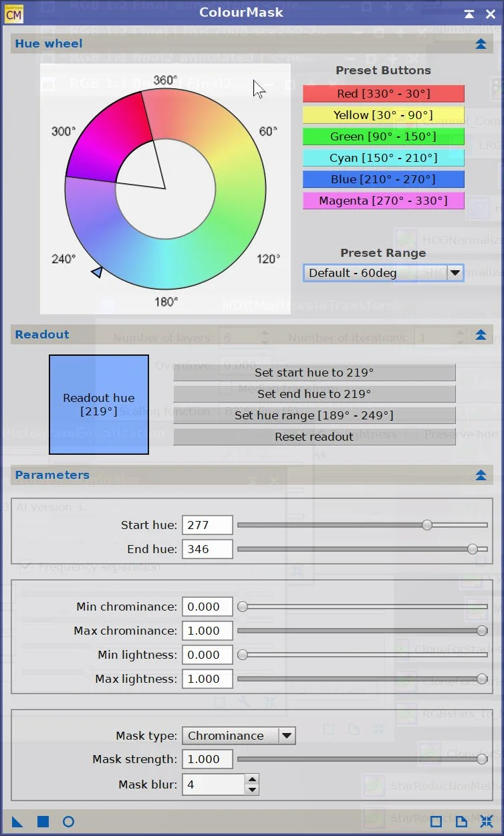Collapse the Hue wheel section
This screenshot has height=836, width=504.
(x=480, y=44)
